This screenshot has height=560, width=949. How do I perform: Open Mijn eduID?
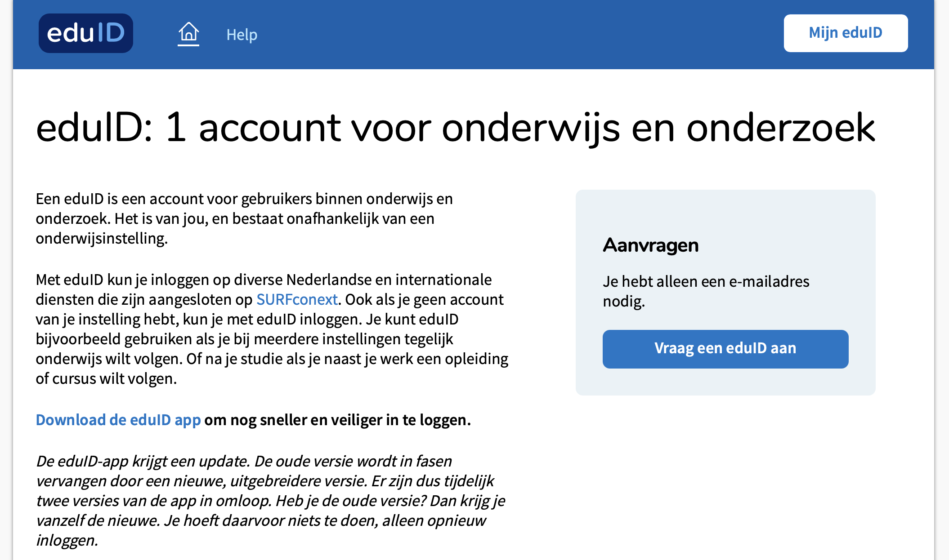[x=846, y=33]
